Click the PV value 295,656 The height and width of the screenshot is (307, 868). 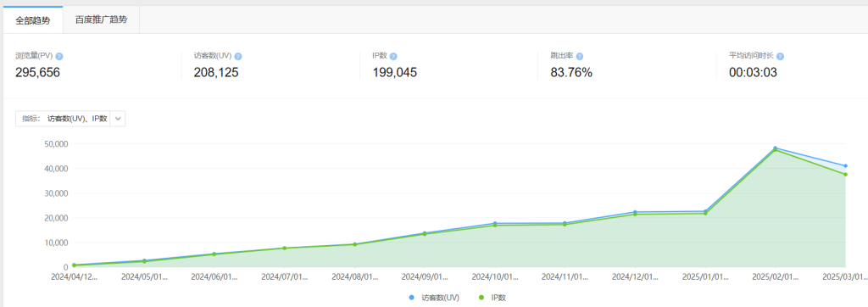point(37,72)
